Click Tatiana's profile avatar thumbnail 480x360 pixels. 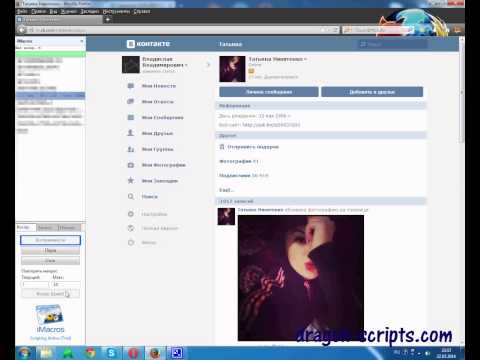(232, 69)
